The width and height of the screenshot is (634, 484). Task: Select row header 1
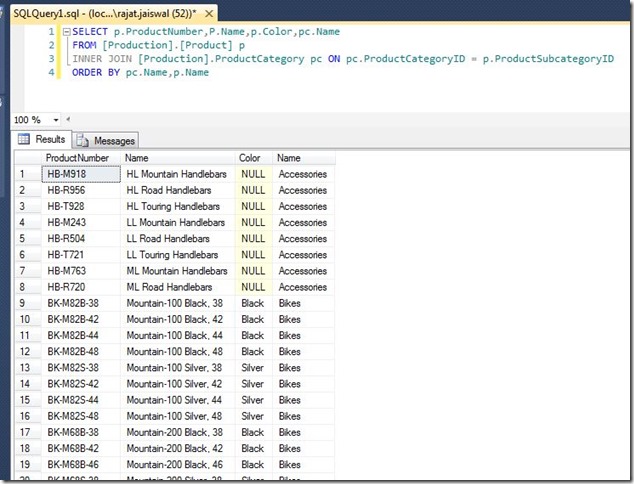(28, 174)
